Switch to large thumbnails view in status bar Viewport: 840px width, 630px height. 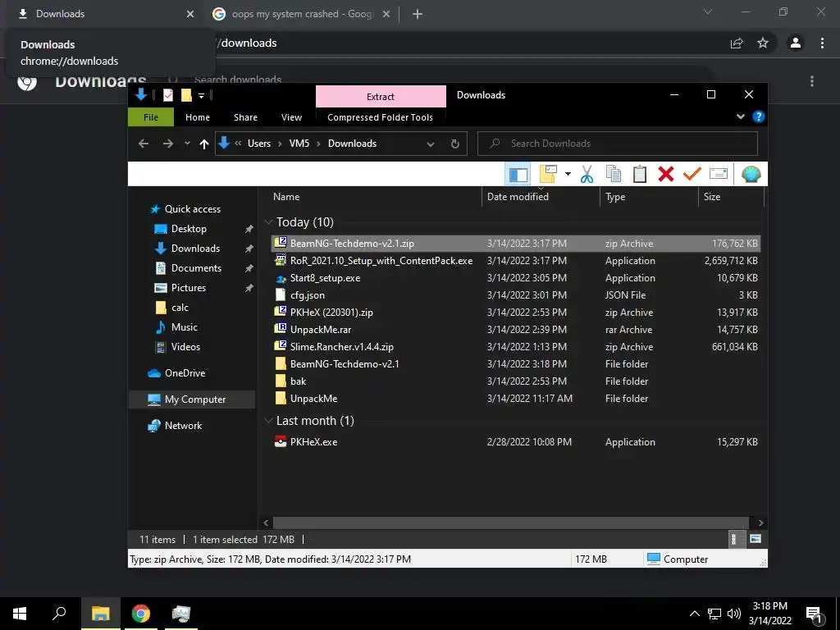coord(756,539)
